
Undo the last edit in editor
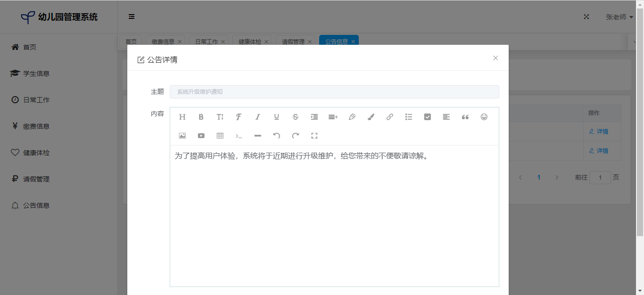coord(276,136)
